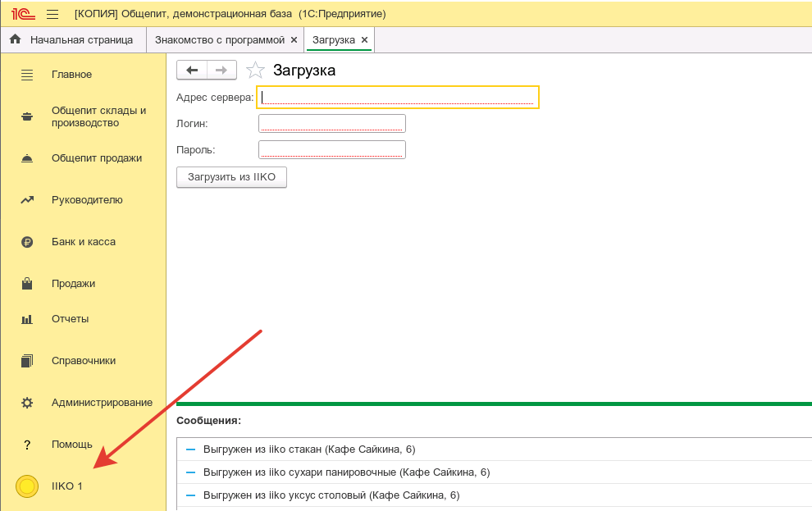The width and height of the screenshot is (812, 511).
Task: Open the Продажи section
Action: click(x=84, y=283)
